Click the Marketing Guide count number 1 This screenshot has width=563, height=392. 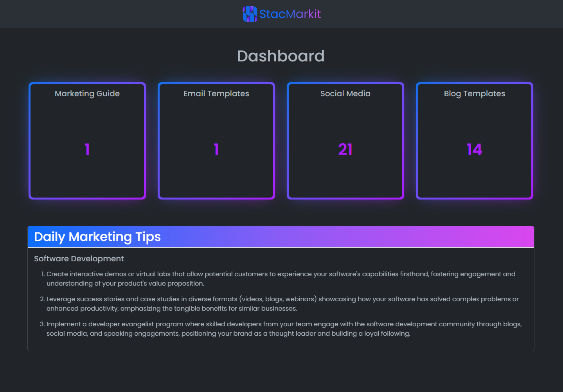click(x=87, y=149)
